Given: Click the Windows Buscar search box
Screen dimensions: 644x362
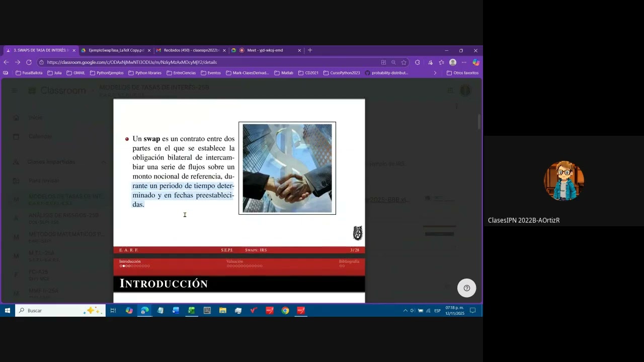Looking at the screenshot, I should (x=60, y=311).
